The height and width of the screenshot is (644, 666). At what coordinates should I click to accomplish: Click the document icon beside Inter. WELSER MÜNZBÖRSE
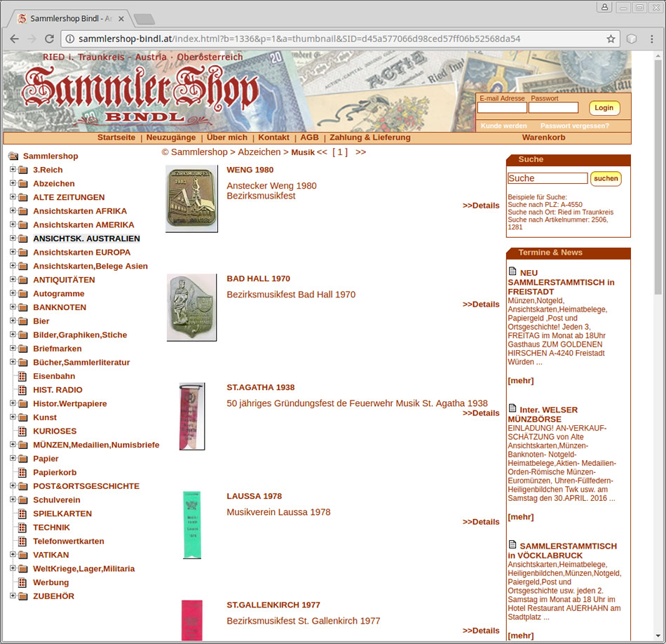tap(512, 408)
